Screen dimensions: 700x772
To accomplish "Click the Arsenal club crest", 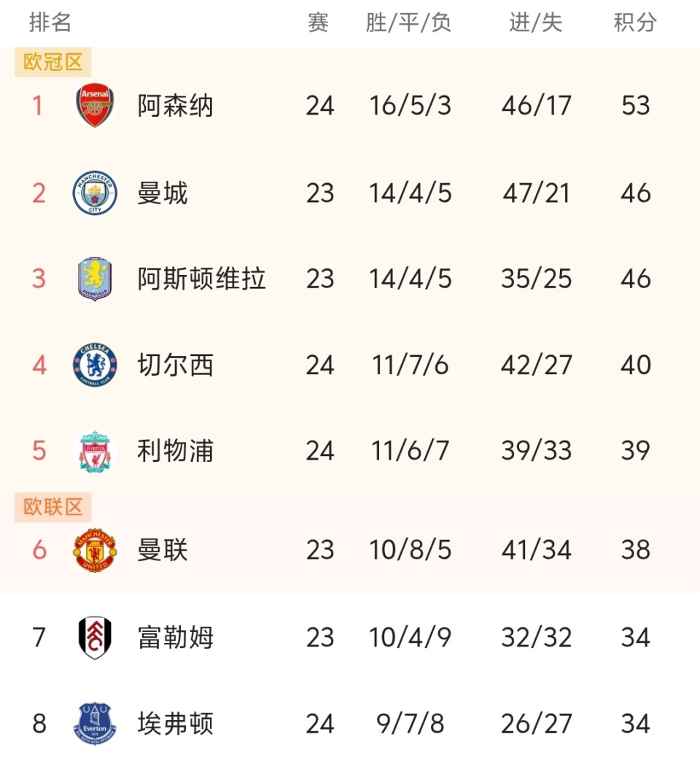I will click(x=95, y=106).
